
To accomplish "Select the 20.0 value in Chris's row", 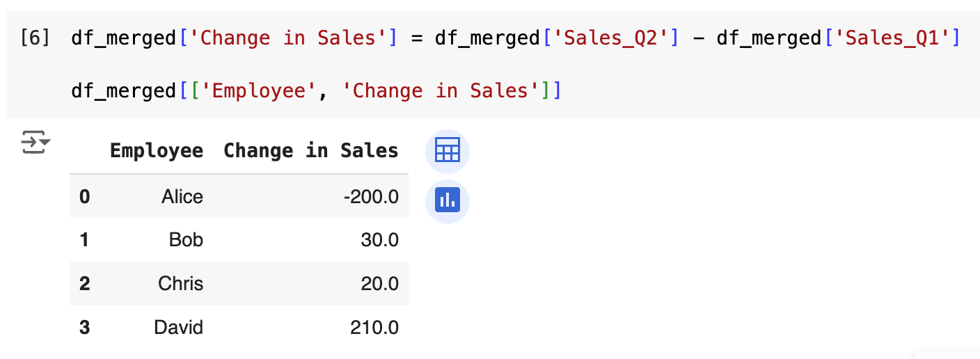I will (x=381, y=284).
